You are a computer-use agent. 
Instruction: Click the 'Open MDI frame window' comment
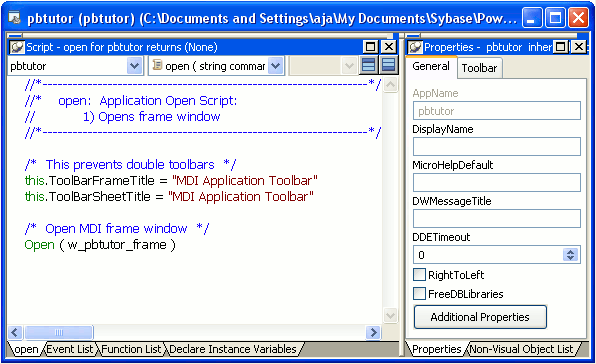pos(117,228)
